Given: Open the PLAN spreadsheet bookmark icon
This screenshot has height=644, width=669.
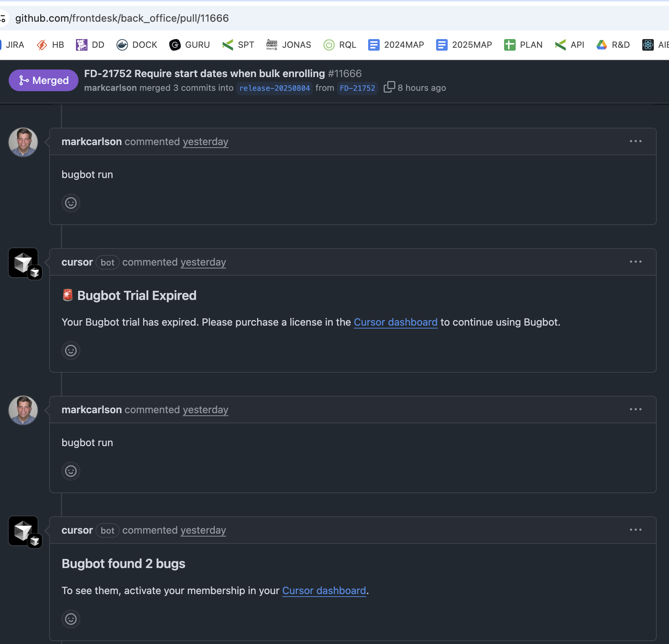Looking at the screenshot, I should [510, 45].
